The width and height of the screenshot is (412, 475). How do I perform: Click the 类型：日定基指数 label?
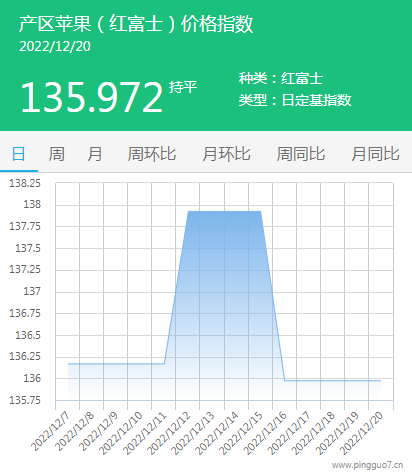coord(295,100)
